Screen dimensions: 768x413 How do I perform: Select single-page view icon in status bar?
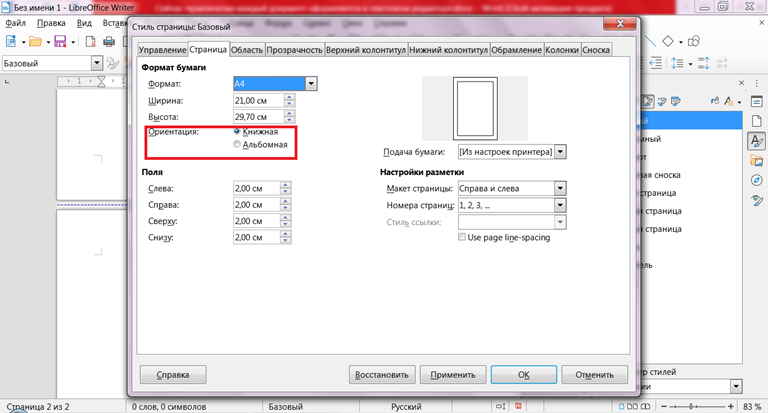[622, 406]
